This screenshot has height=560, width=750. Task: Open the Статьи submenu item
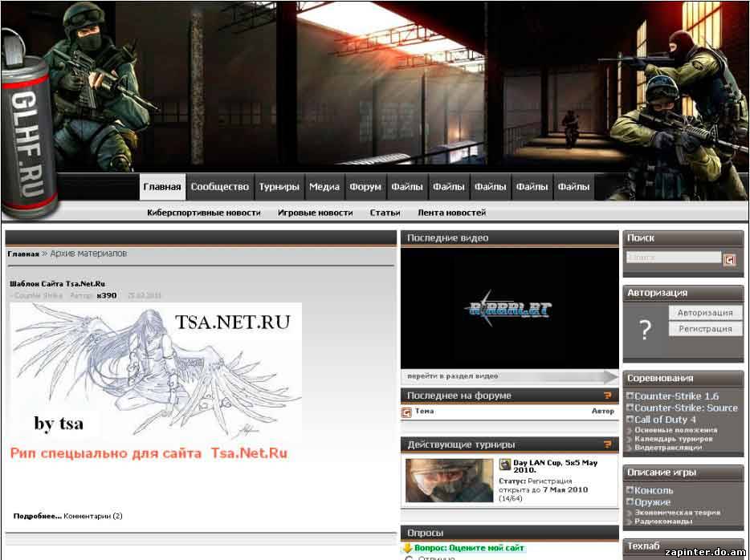coord(385,213)
